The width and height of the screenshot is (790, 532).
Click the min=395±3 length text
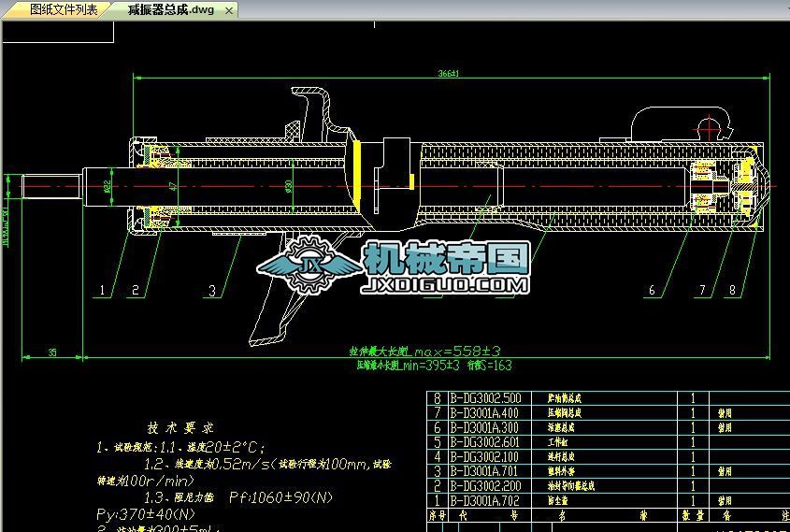tap(431, 366)
